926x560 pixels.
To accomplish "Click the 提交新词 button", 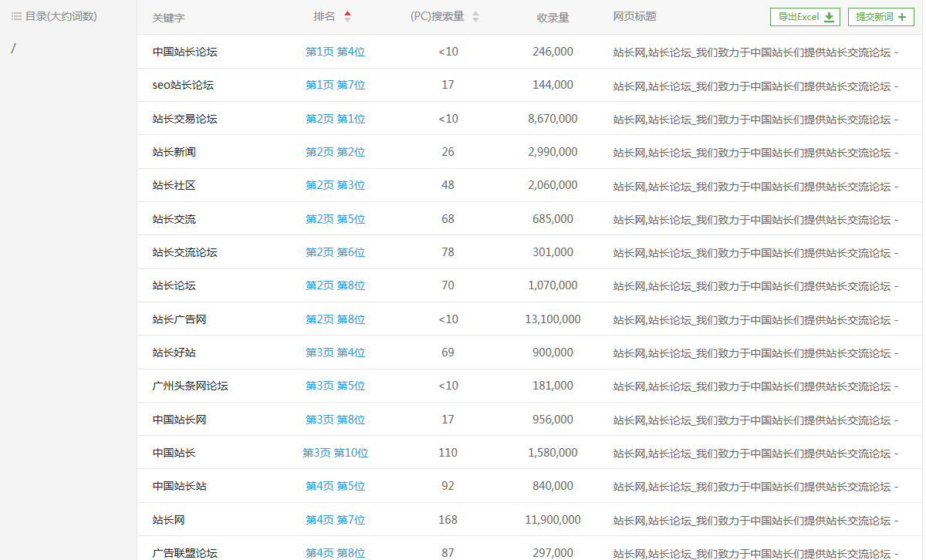I will click(880, 17).
